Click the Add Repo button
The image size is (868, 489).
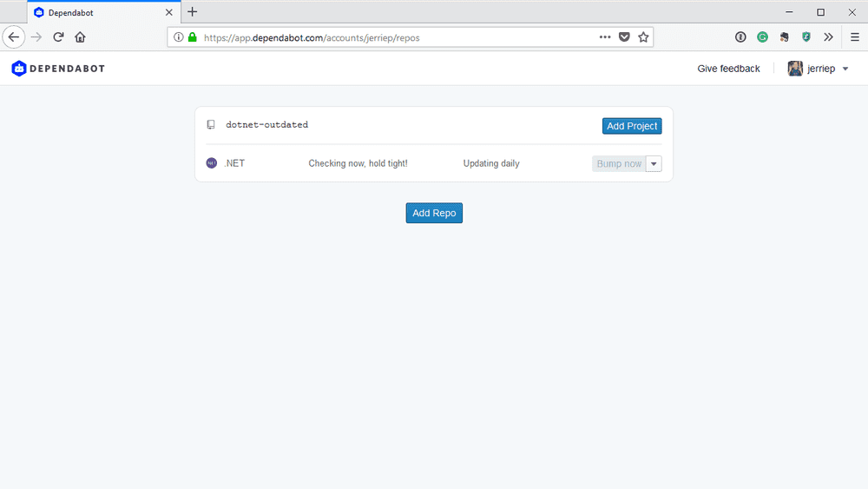(x=434, y=213)
